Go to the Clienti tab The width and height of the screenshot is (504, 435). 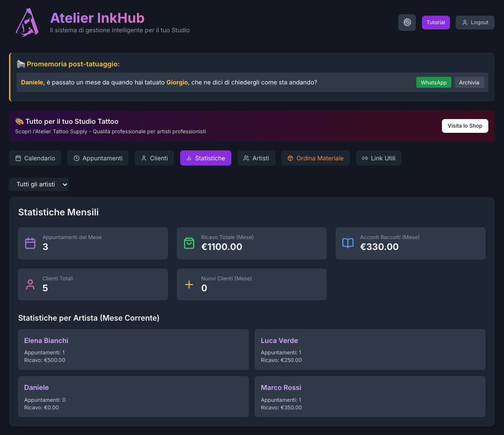[154, 158]
